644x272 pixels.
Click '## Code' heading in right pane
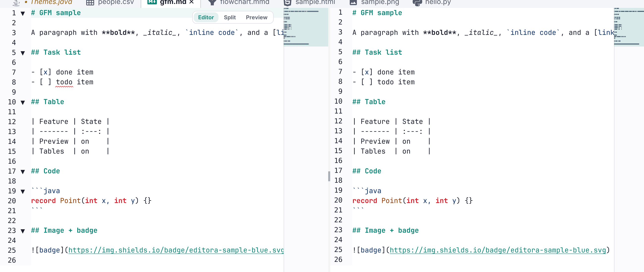pyautogui.click(x=367, y=171)
